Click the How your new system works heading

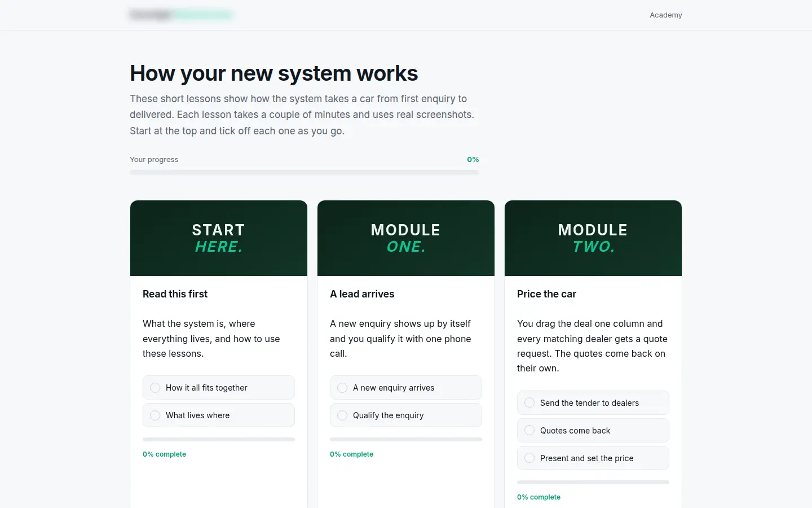[x=274, y=73]
